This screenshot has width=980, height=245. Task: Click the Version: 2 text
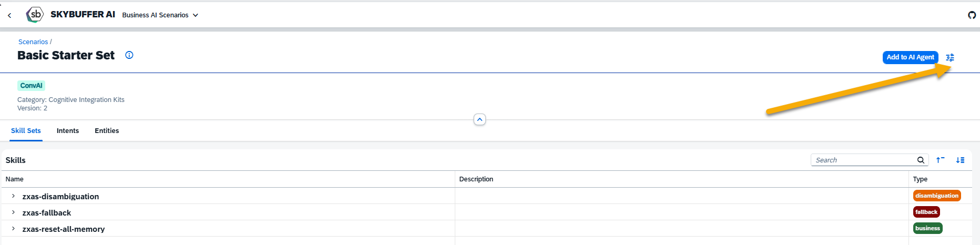point(32,108)
